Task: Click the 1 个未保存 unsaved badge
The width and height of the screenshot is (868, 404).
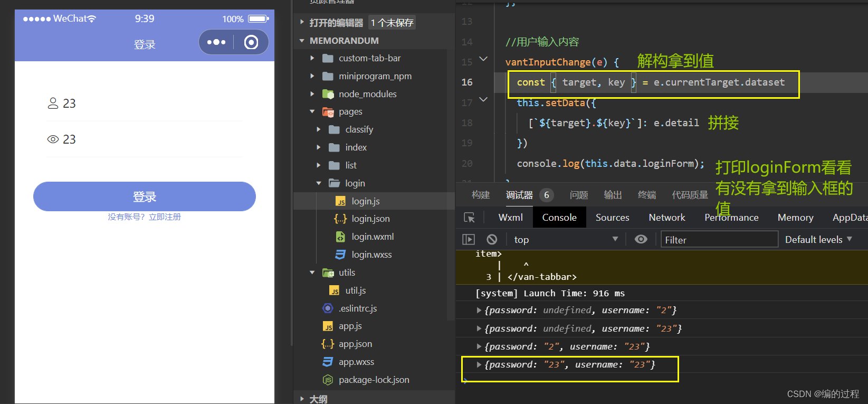Action: click(x=392, y=23)
